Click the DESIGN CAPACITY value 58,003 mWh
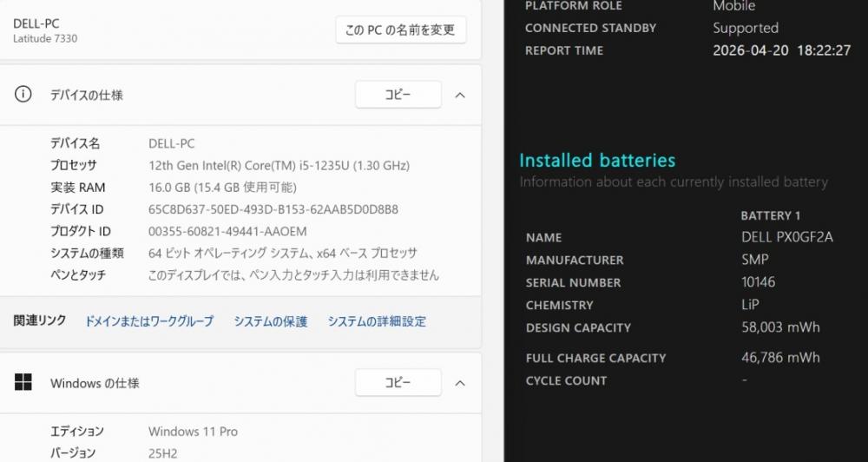This screenshot has width=868, height=462. [779, 327]
